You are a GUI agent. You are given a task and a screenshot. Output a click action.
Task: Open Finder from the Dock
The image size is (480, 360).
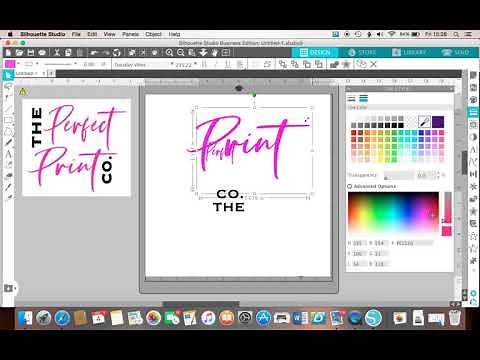tap(25, 318)
